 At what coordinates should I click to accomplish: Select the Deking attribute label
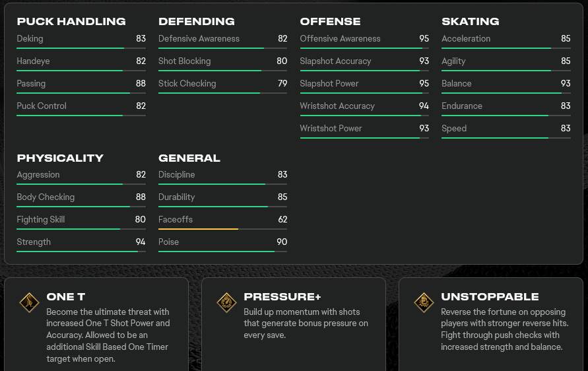click(x=30, y=39)
